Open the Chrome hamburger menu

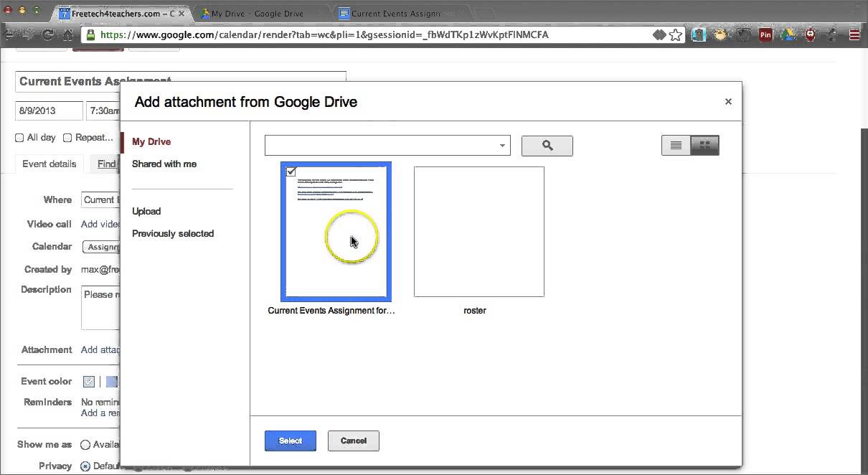(x=855, y=34)
